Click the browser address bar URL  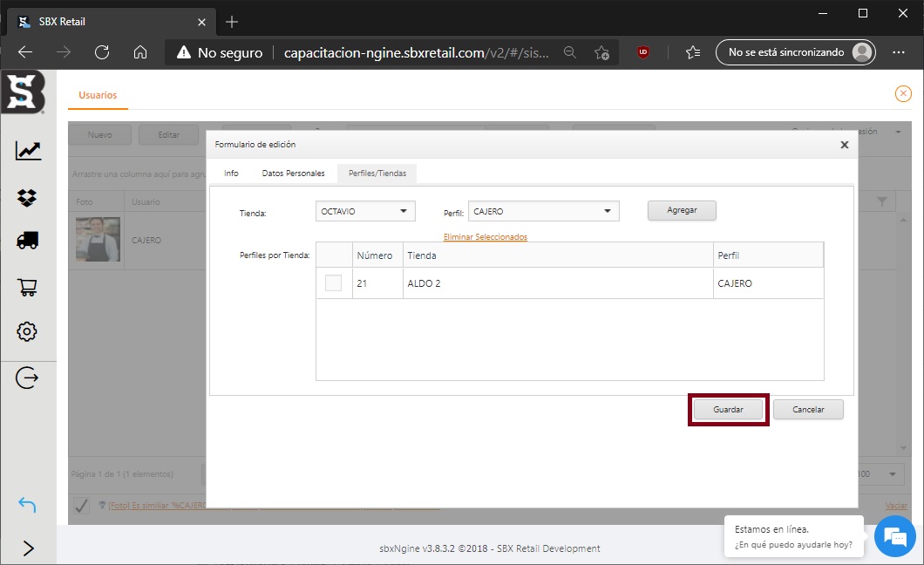[416, 52]
